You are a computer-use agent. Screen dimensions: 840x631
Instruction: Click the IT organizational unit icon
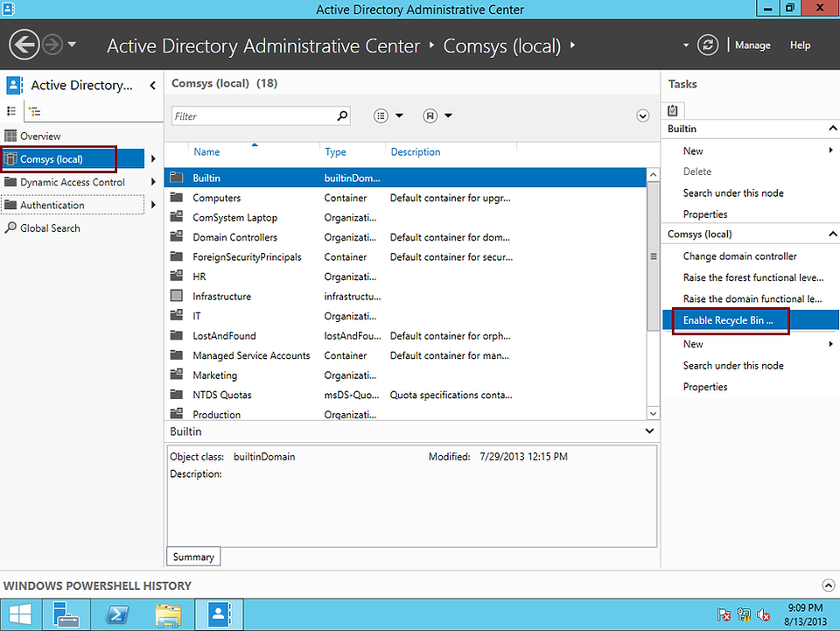[x=176, y=316]
